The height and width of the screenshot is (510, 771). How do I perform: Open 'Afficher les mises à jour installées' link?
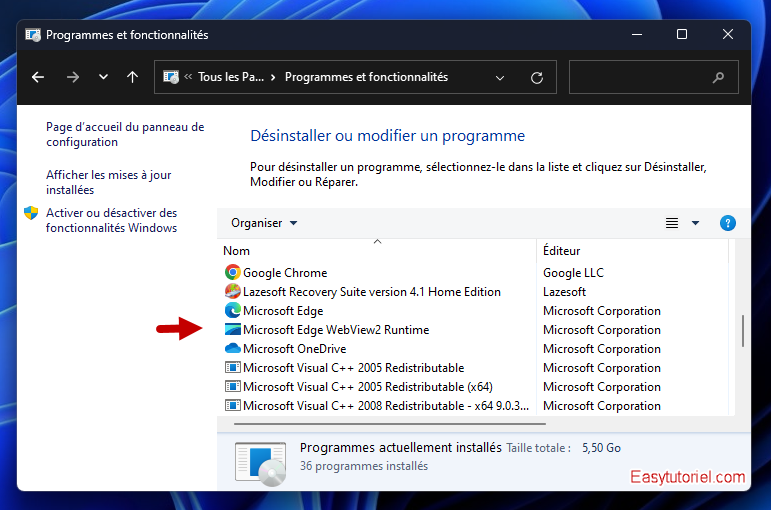point(109,182)
